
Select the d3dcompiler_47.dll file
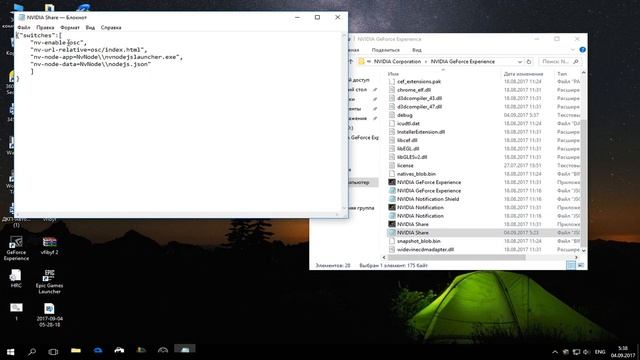419,107
